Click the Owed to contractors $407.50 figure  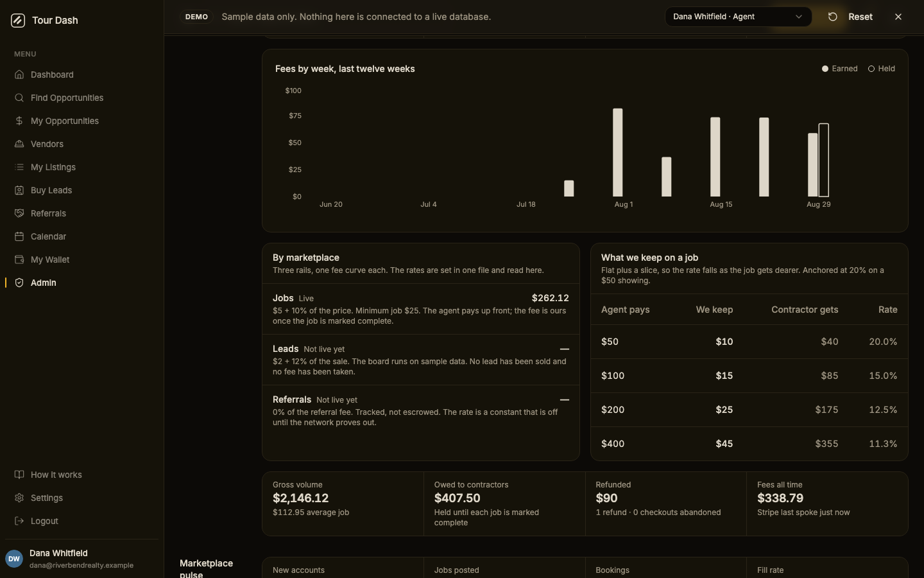pyautogui.click(x=458, y=498)
